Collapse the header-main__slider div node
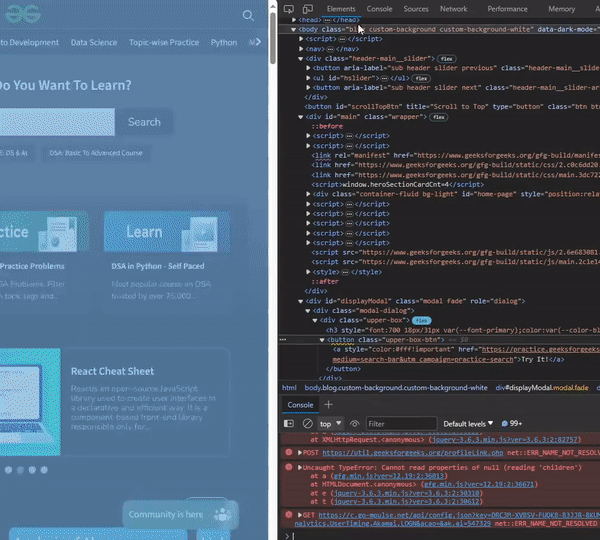Viewport: 600px width, 540px height. [300, 59]
